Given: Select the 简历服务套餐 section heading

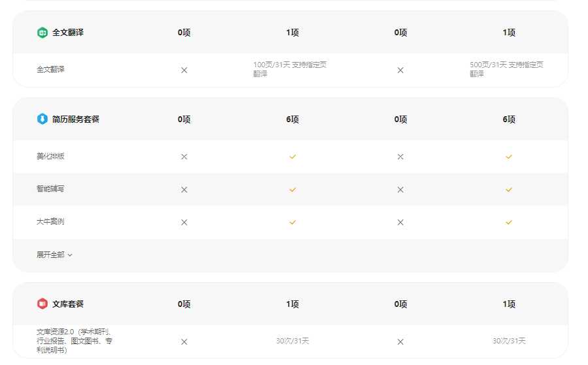Looking at the screenshot, I should click(x=76, y=119).
